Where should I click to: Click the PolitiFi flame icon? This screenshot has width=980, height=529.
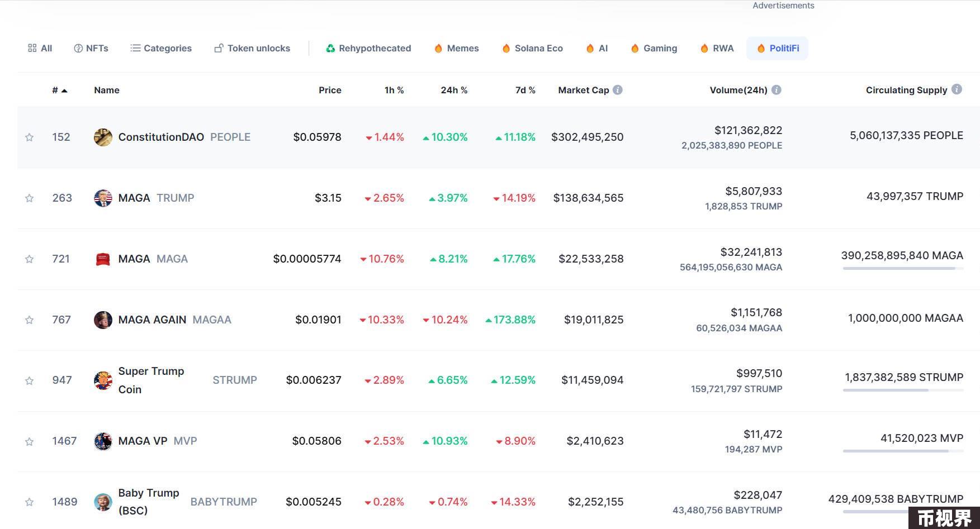[x=761, y=49]
